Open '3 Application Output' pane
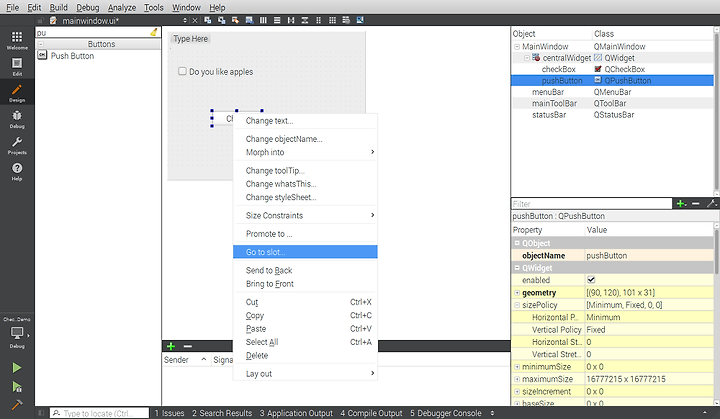The height and width of the screenshot is (419, 720). (296, 413)
